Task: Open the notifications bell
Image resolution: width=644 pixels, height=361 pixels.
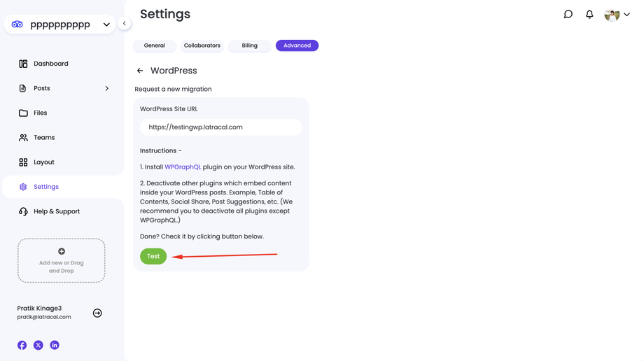Action: pyautogui.click(x=589, y=14)
